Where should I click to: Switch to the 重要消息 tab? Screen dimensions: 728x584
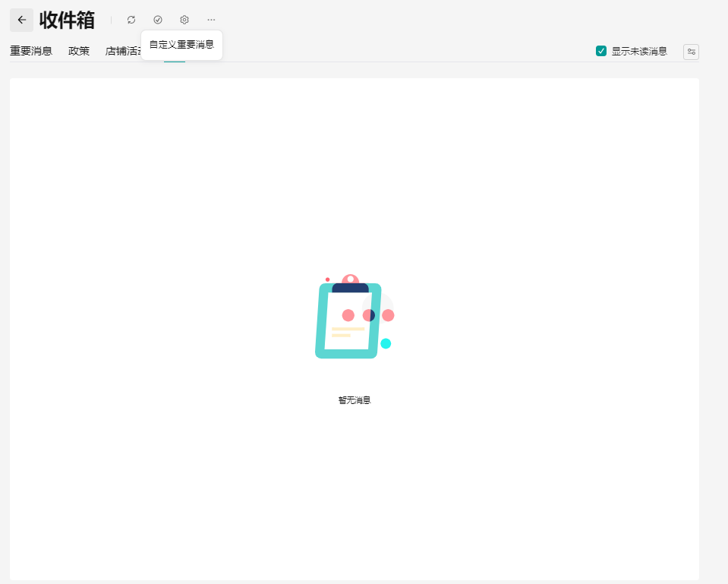pos(31,52)
